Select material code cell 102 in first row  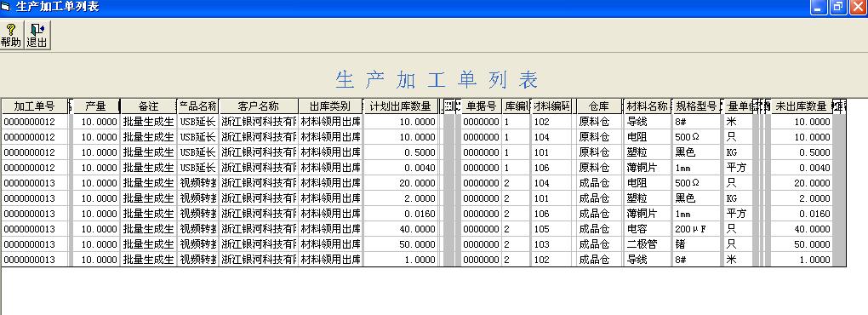(x=552, y=122)
